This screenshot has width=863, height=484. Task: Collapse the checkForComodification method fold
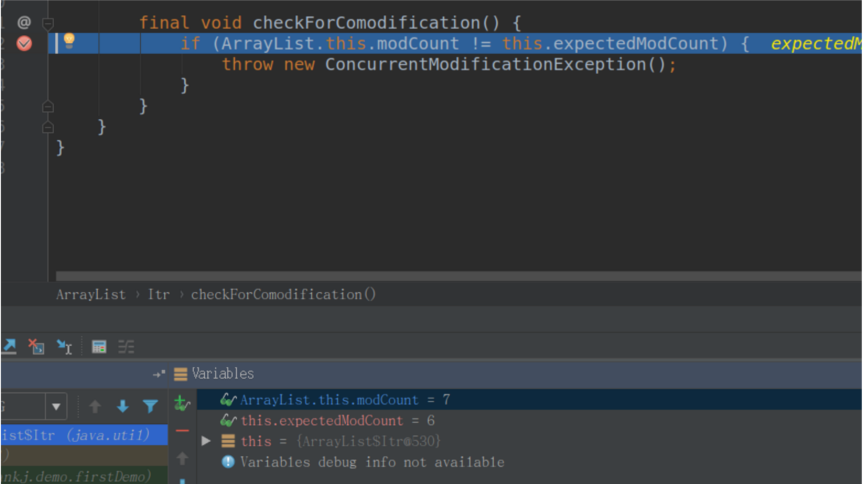47,22
